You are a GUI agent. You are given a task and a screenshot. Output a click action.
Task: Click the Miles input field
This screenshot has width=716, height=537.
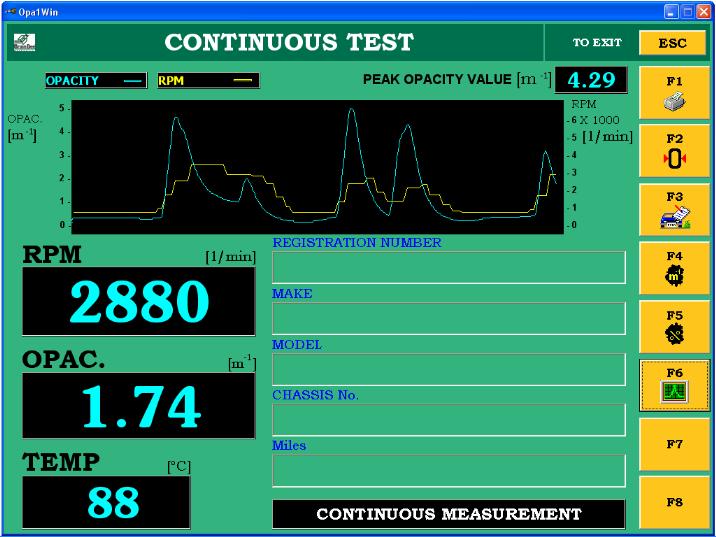[449, 470]
